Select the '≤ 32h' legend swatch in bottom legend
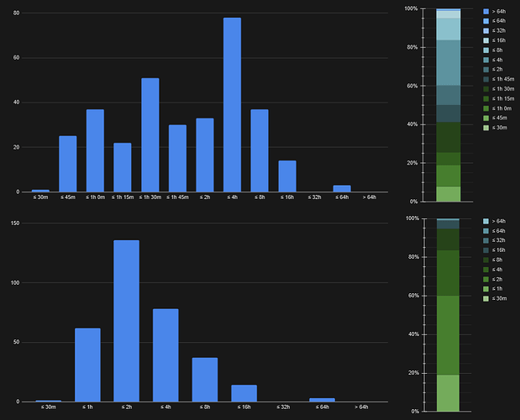Image resolution: width=520 pixels, height=420 pixels. tap(486, 241)
